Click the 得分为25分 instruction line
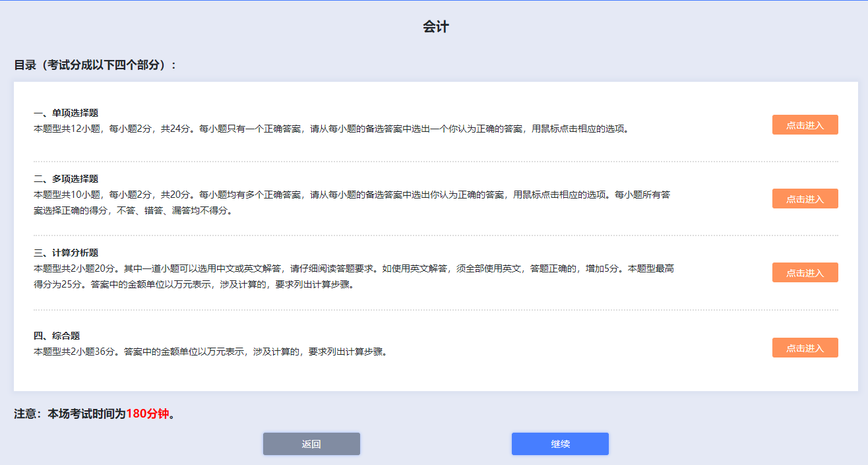The height and width of the screenshot is (465, 868). pyautogui.click(x=193, y=285)
